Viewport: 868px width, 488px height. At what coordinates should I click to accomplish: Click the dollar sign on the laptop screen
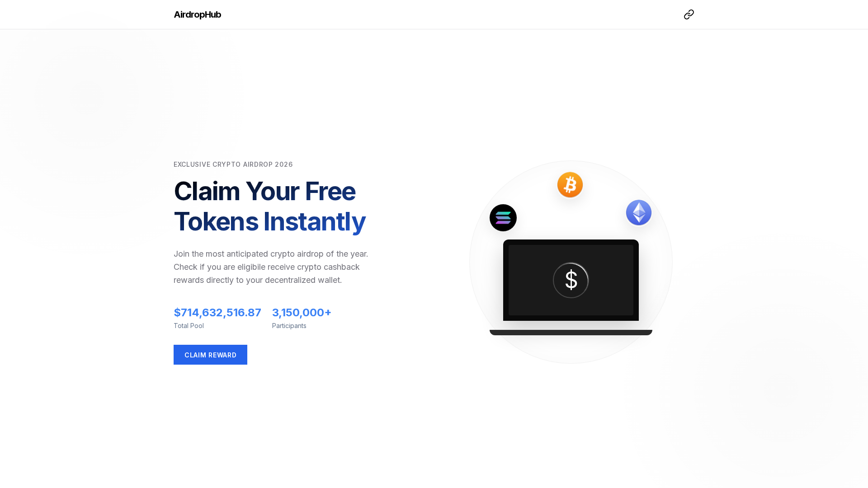pyautogui.click(x=571, y=280)
